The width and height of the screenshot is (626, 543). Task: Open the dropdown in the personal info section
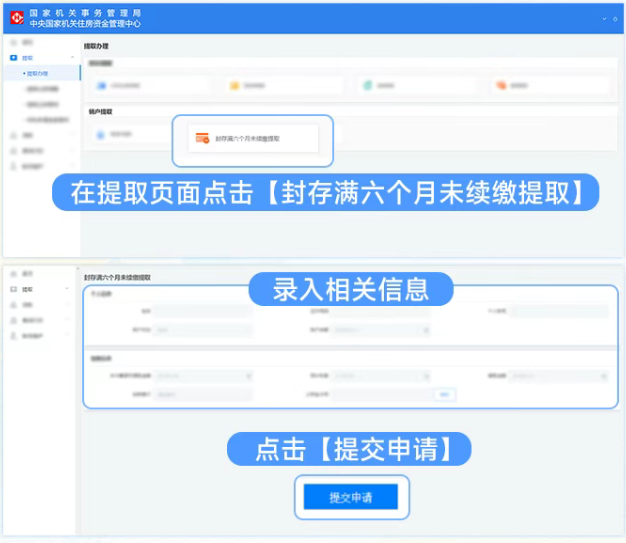[382, 329]
